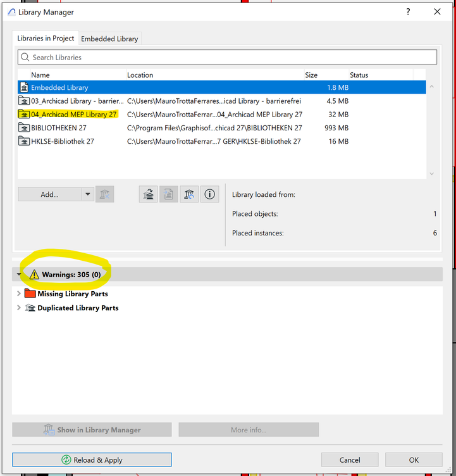Click the More info... button

(249, 430)
